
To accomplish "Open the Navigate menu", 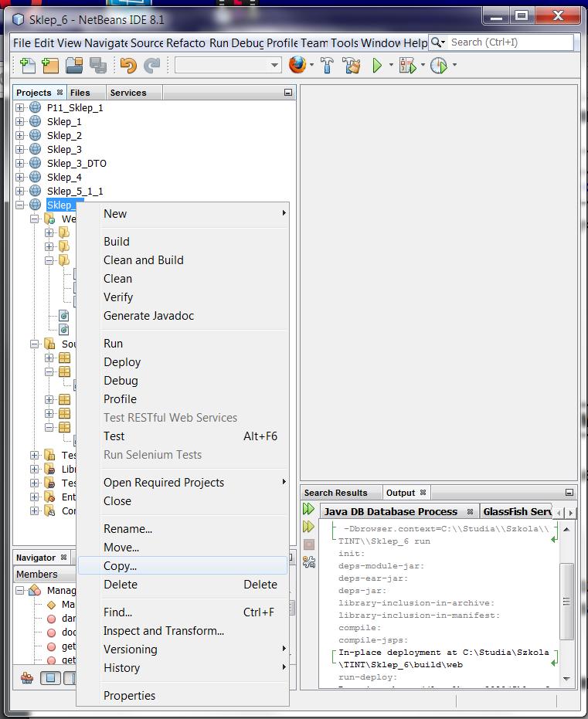I will click(x=106, y=43).
